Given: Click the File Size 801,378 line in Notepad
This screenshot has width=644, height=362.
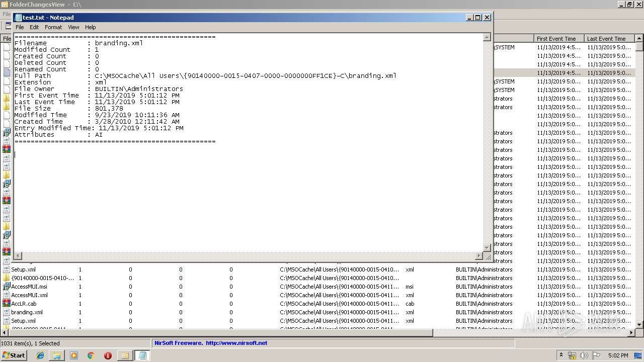Looking at the screenshot, I should pyautogui.click(x=68, y=109).
